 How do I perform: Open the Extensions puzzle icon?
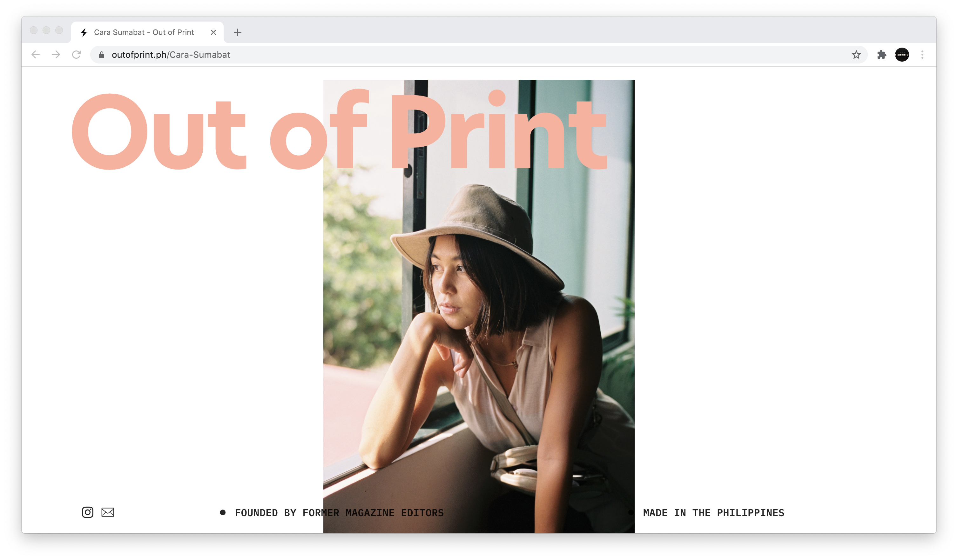(x=881, y=55)
